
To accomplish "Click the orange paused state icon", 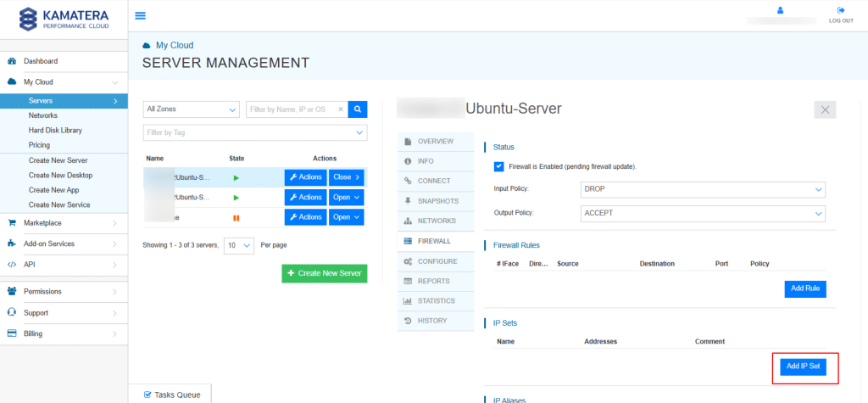I will pyautogui.click(x=236, y=218).
